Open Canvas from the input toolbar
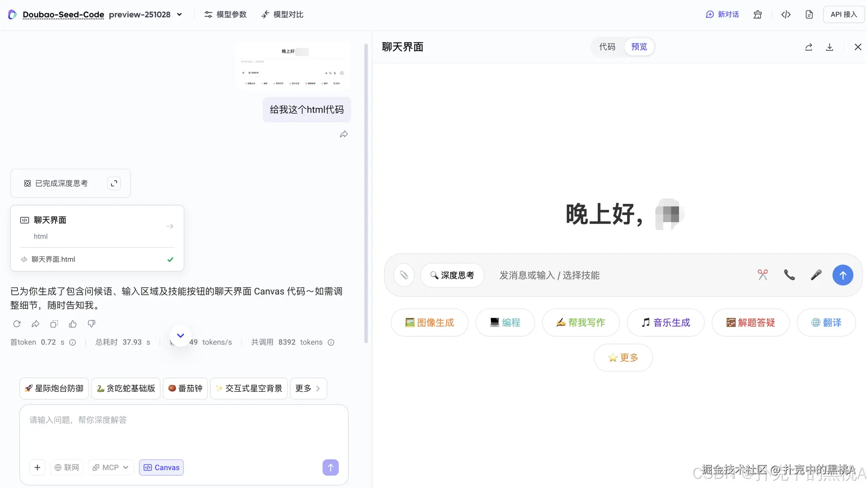868x488 pixels. (x=161, y=467)
